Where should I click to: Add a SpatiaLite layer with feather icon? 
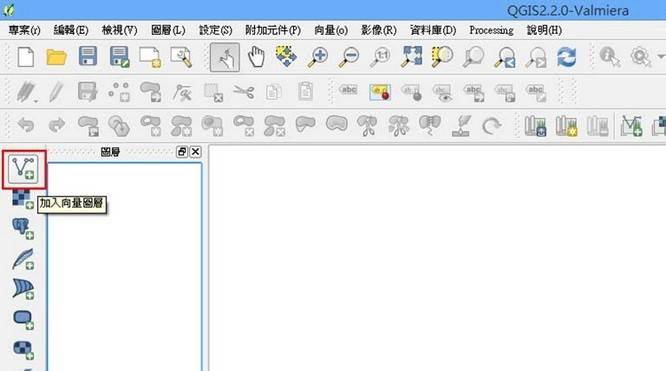click(x=23, y=259)
